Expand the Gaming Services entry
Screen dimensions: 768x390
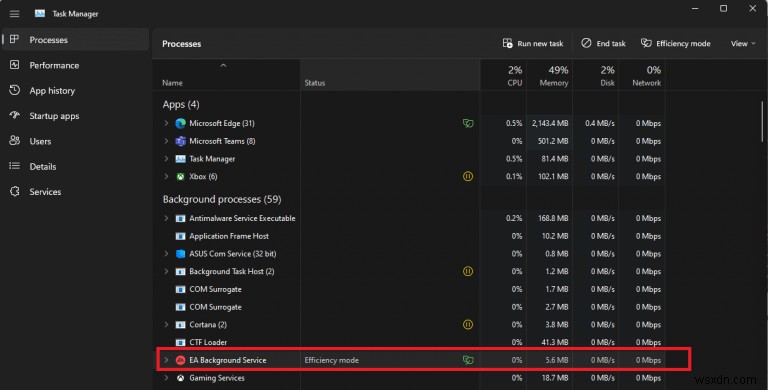point(166,378)
